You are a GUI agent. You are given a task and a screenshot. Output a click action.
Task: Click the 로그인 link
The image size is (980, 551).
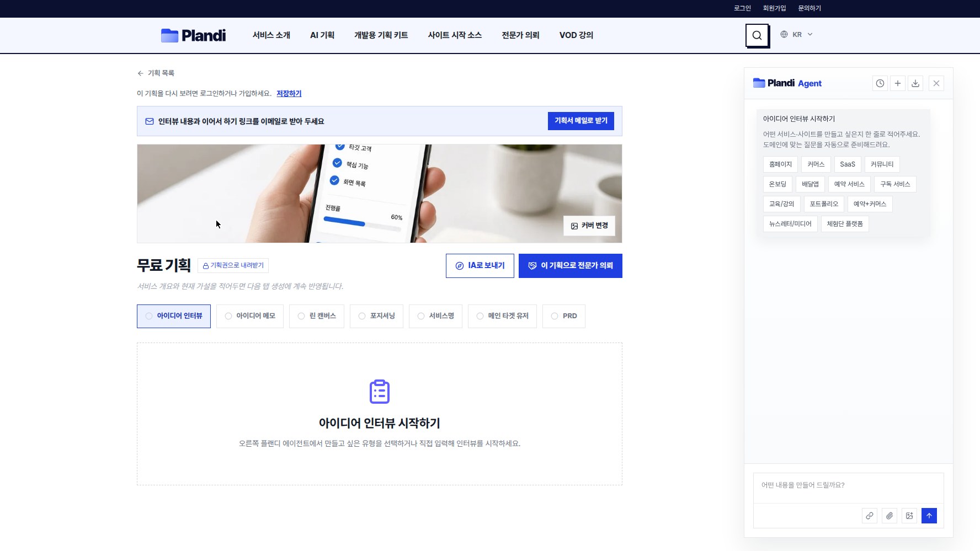pos(742,8)
